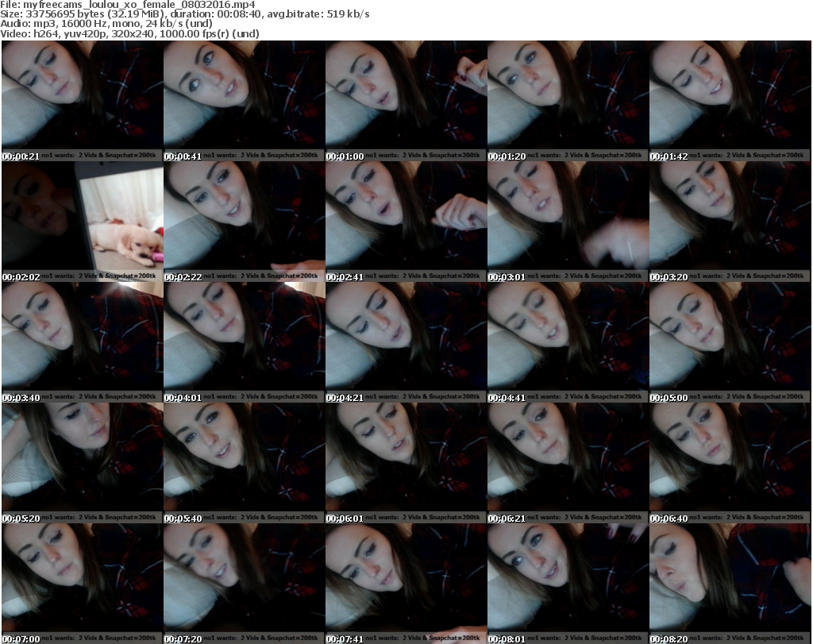Click the 'Size: 33756695 bytes' info line
This screenshot has width=813, height=644.
coord(184,14)
